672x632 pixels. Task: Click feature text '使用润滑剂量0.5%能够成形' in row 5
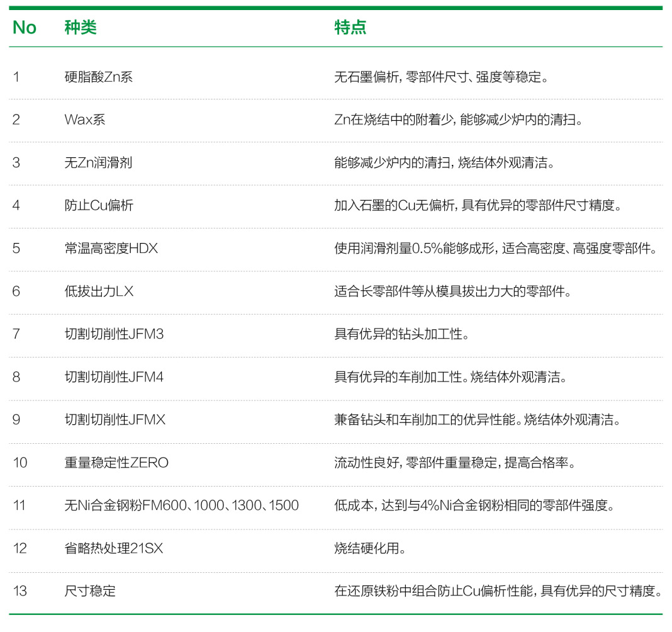click(415, 248)
